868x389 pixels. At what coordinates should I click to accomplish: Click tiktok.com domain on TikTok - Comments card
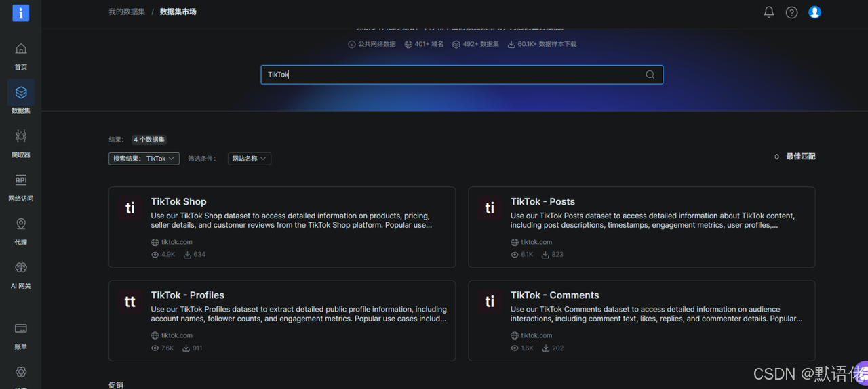pos(536,335)
